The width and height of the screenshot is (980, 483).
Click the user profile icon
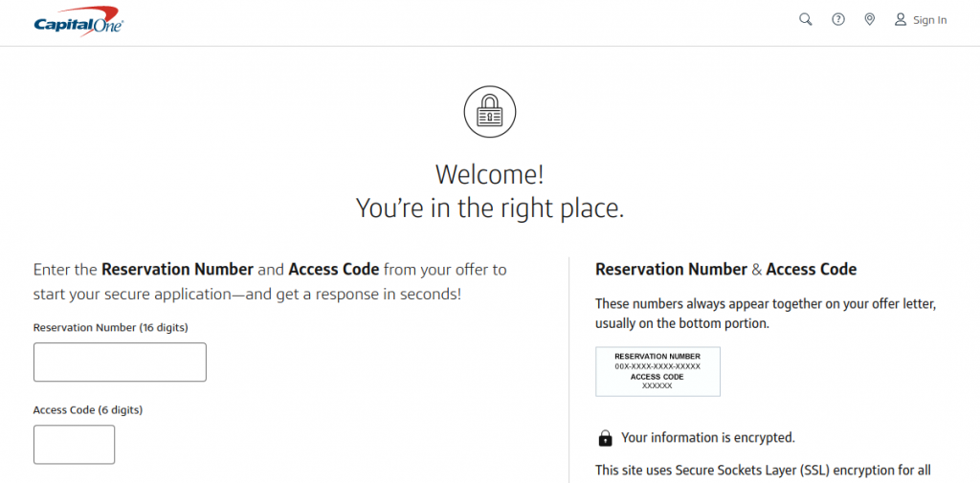tap(900, 20)
